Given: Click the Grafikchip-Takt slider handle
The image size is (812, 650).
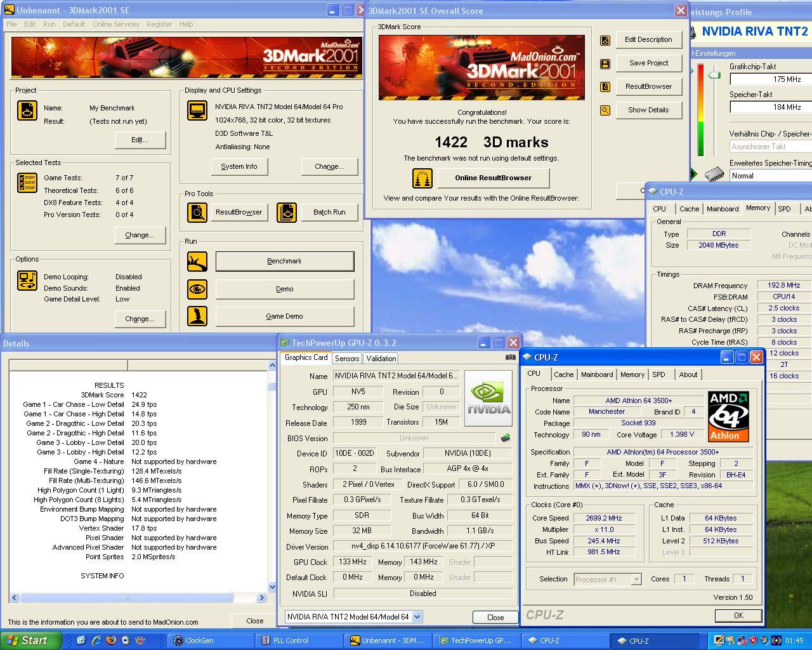Looking at the screenshot, I should (715, 75).
